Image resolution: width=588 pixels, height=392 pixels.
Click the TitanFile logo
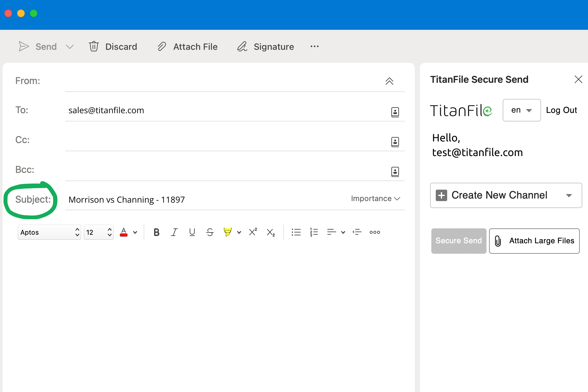click(461, 110)
